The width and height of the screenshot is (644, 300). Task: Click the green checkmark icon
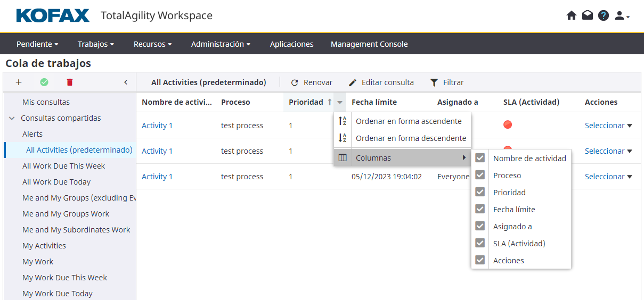click(x=44, y=82)
